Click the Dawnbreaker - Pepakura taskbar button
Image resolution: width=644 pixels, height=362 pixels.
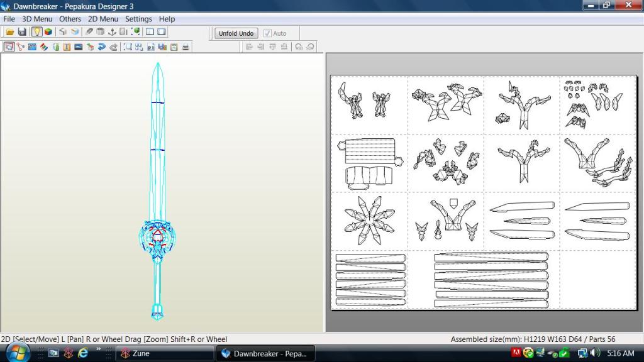[x=265, y=353]
